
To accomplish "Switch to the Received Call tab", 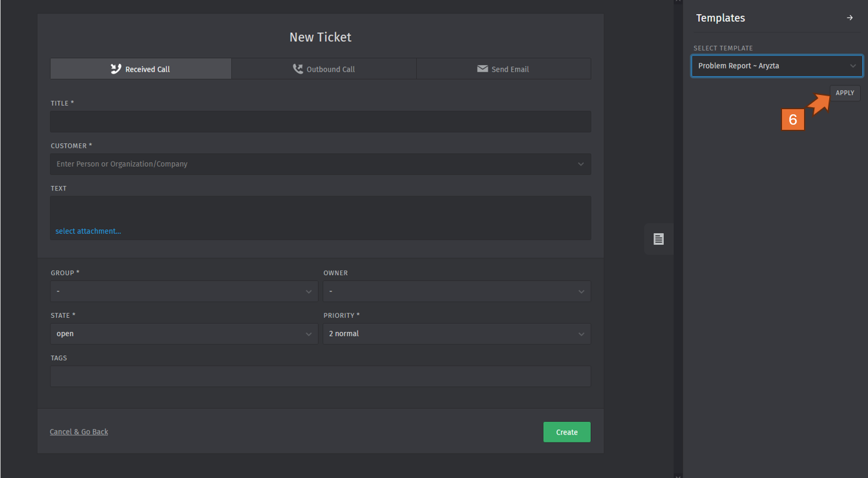I will coord(141,69).
